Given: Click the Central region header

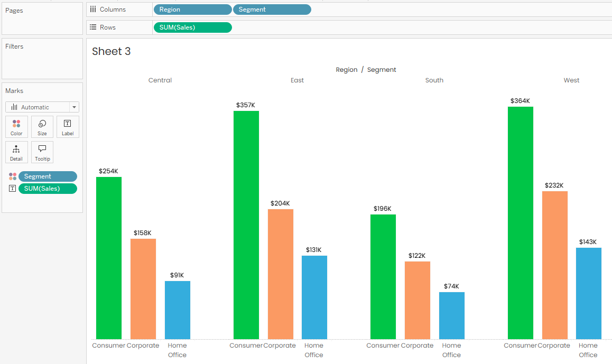Looking at the screenshot, I should 160,80.
